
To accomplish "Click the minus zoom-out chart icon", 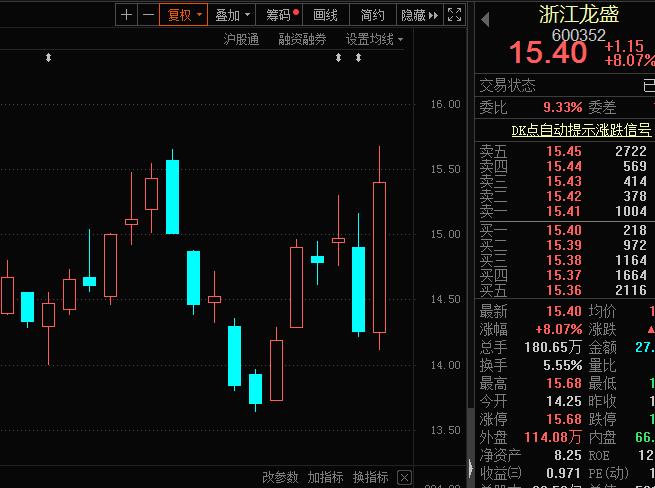I will pyautogui.click(x=149, y=15).
